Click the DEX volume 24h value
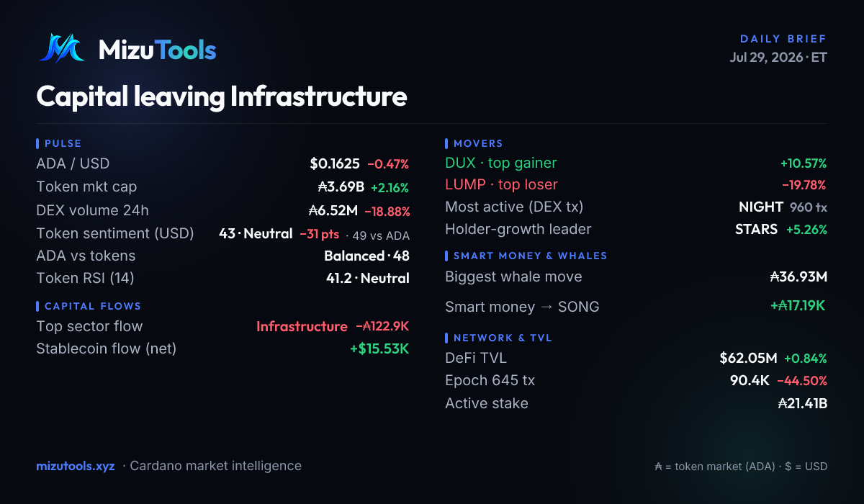This screenshot has height=504, width=864. point(333,211)
